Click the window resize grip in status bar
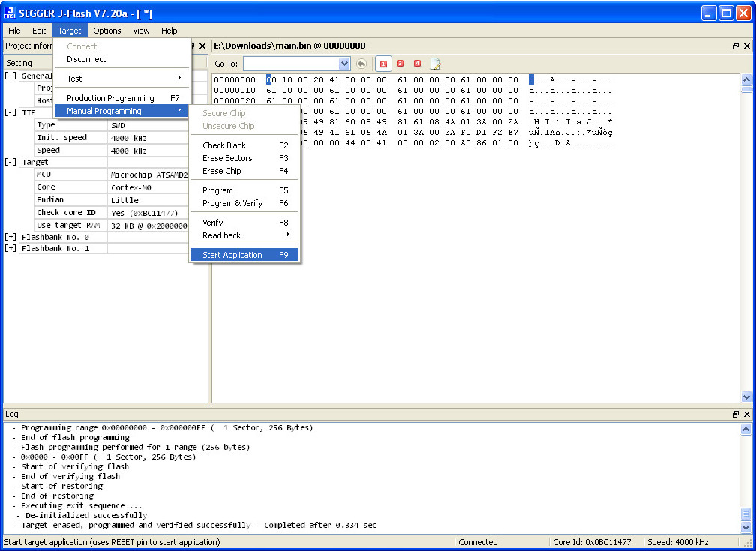756x551 pixels. (x=747, y=543)
